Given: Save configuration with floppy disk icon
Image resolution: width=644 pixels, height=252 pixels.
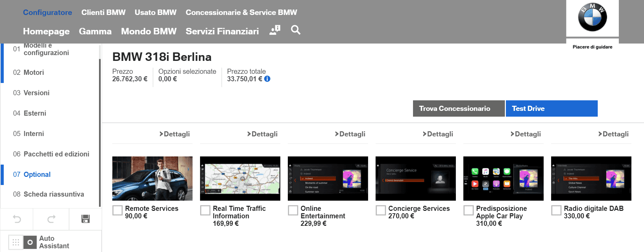Looking at the screenshot, I should click(x=85, y=219).
